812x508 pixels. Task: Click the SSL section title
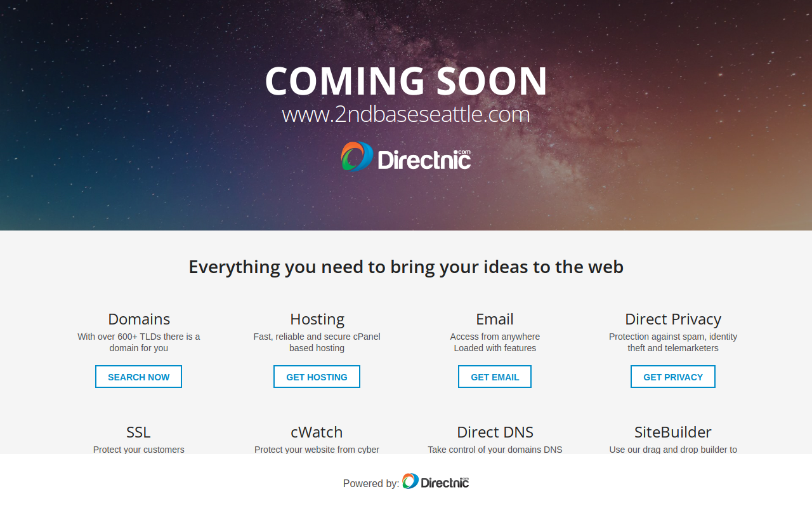138,432
